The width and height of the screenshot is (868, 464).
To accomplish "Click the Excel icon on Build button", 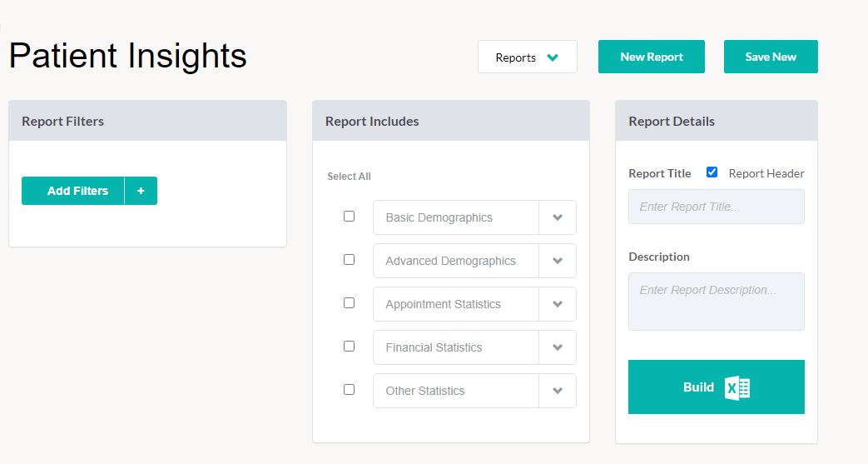I will (x=737, y=387).
